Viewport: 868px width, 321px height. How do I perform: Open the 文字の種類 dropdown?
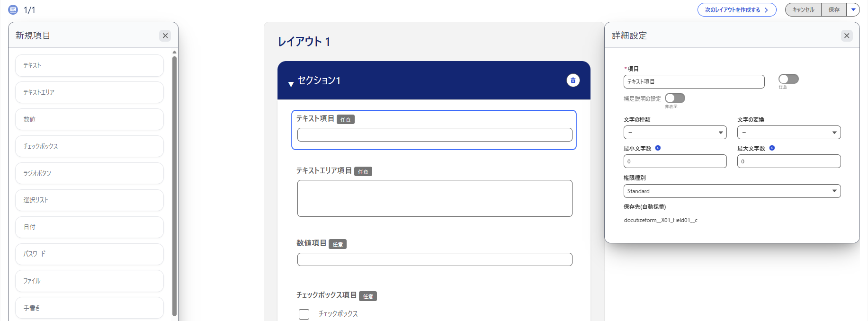(675, 133)
